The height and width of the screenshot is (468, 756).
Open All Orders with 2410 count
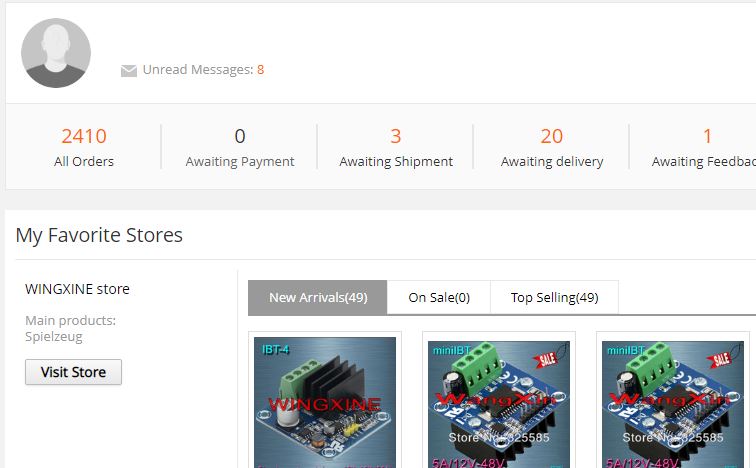pyautogui.click(x=84, y=147)
